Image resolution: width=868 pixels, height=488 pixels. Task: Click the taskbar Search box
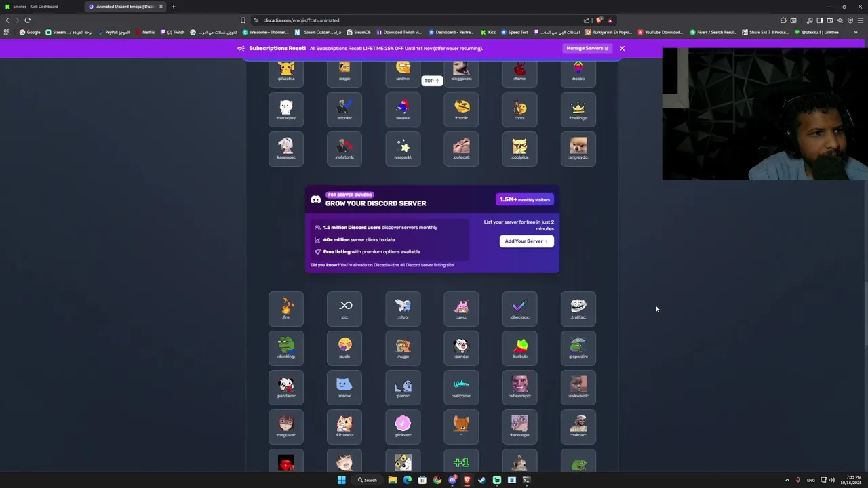coord(368,480)
